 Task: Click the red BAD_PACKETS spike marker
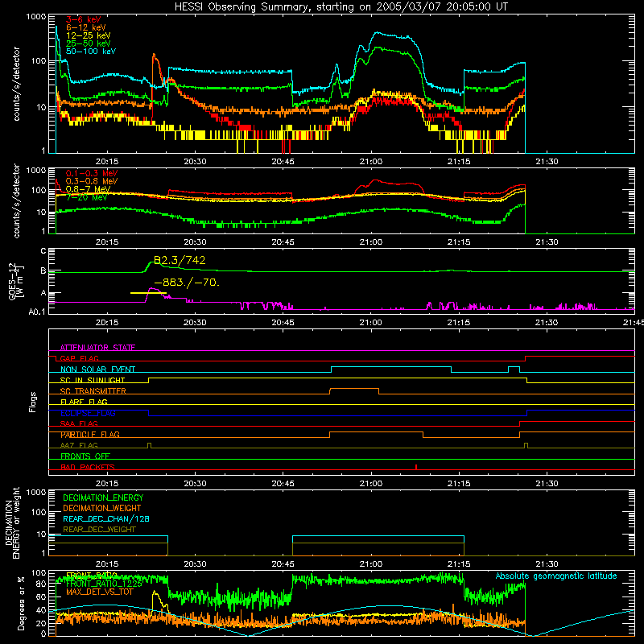click(x=416, y=467)
